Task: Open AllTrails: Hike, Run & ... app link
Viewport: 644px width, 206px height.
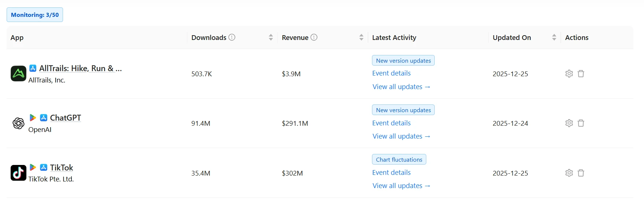Action: pos(81,68)
